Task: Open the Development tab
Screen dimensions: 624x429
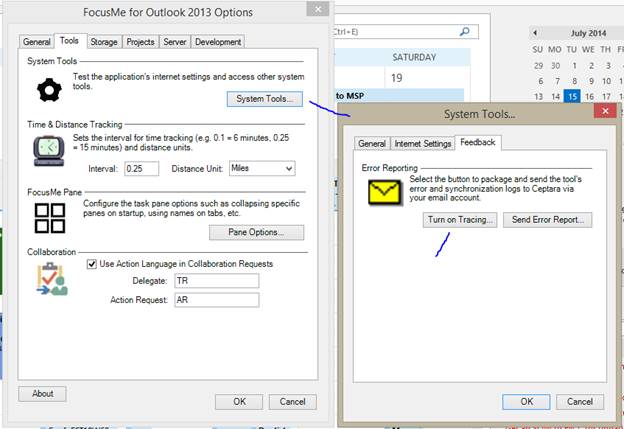Action: tap(218, 42)
